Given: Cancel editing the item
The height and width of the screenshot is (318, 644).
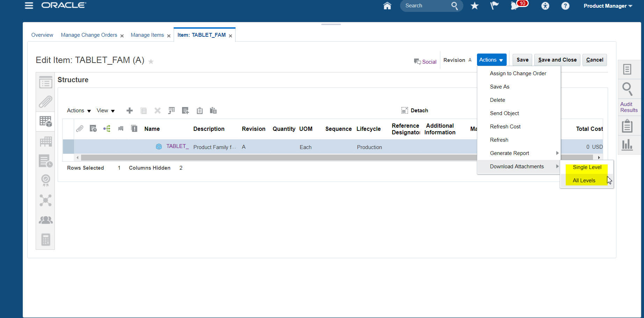Looking at the screenshot, I should tap(595, 60).
